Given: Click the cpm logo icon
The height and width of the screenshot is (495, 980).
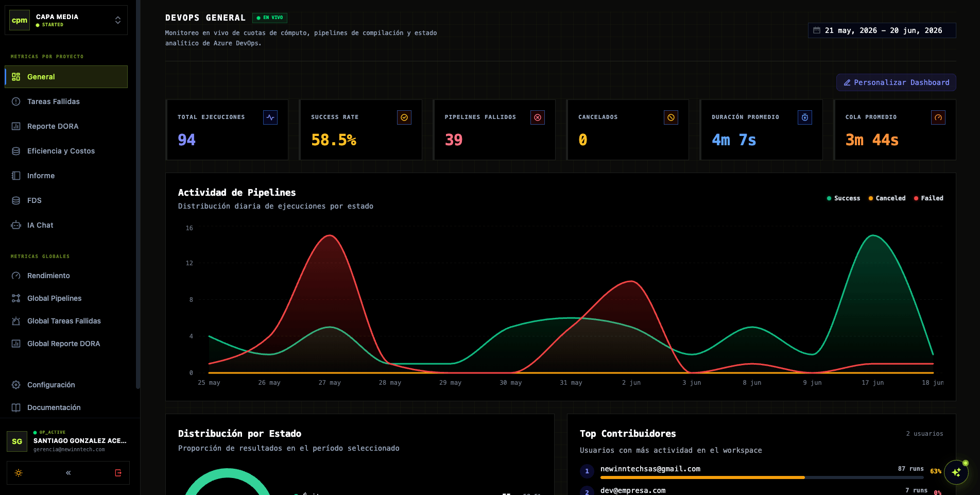Looking at the screenshot, I should pyautogui.click(x=20, y=20).
